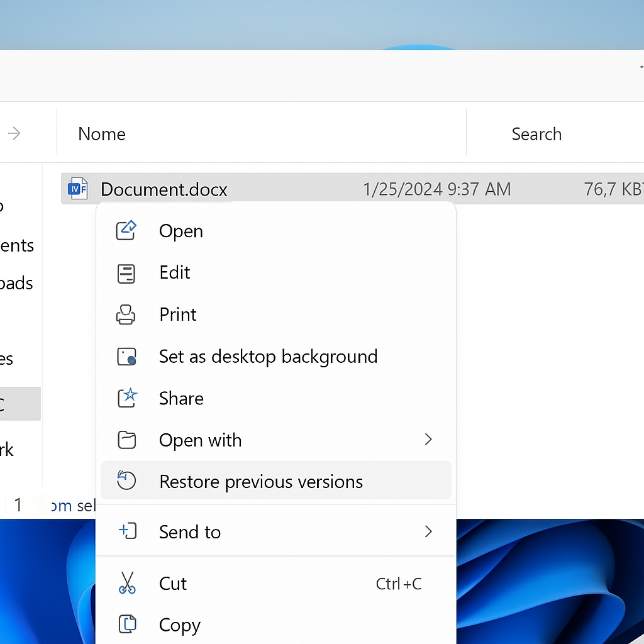Click the sidebar item ending in 'ents'
Viewport: 644px width, 644px height.
pos(17,246)
